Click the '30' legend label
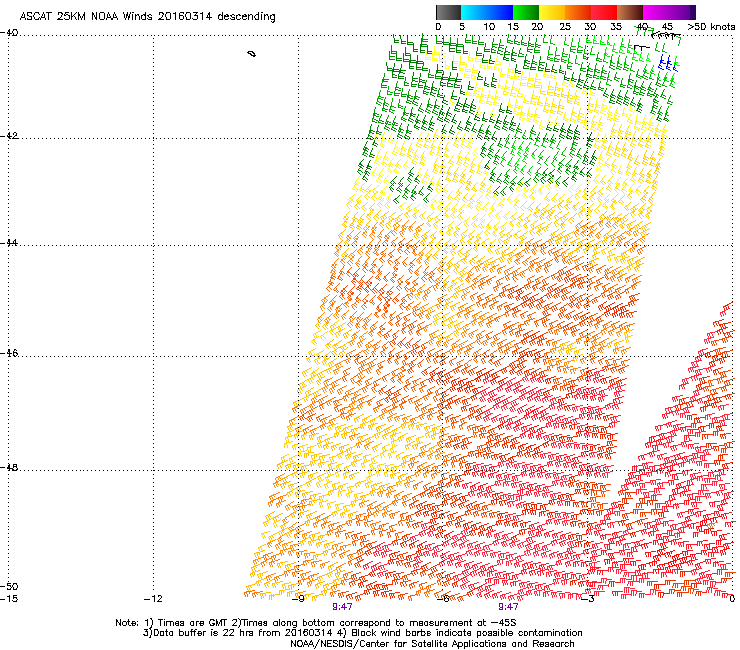 590,27
